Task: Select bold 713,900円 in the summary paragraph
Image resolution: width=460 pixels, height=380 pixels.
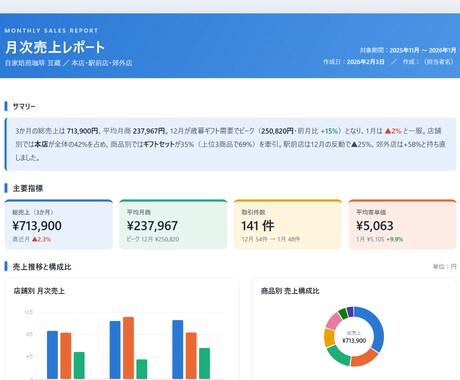Action: pos(82,131)
